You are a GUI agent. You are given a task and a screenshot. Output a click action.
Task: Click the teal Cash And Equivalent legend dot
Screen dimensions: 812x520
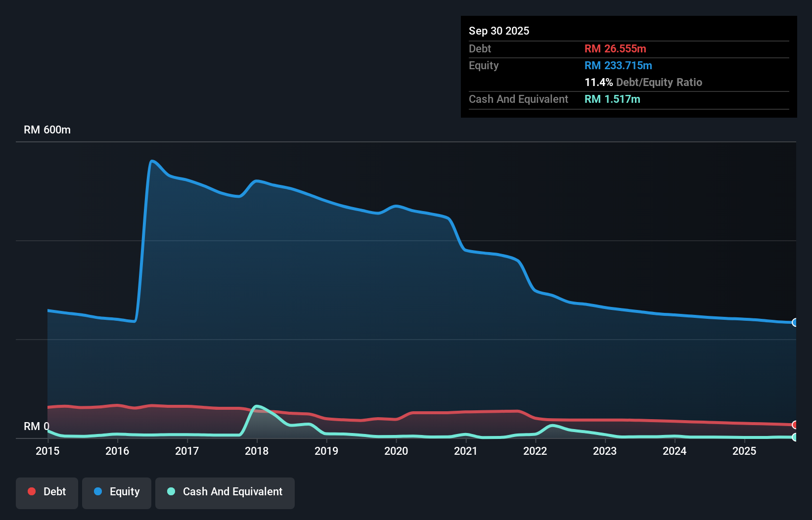pos(170,491)
